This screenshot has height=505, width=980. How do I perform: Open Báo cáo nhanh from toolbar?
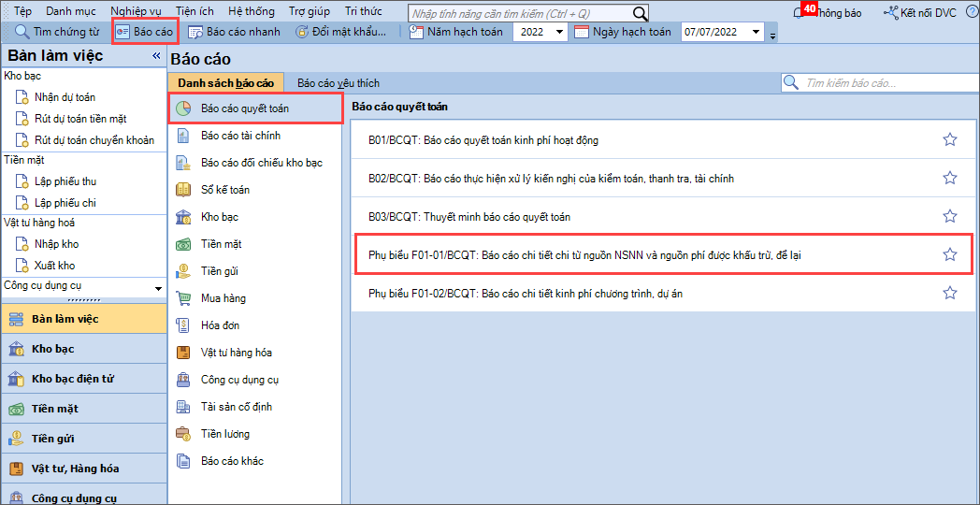pos(235,32)
